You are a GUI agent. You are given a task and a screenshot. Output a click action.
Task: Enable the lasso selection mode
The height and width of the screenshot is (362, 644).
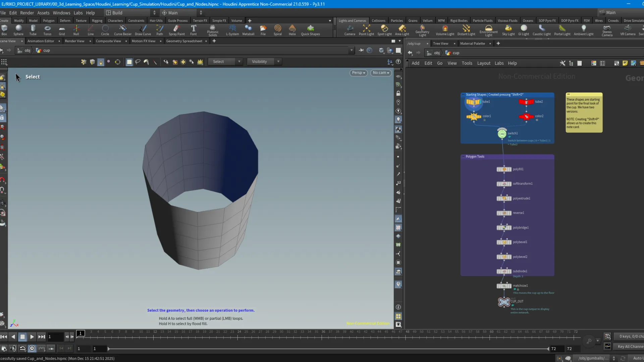coord(138,62)
